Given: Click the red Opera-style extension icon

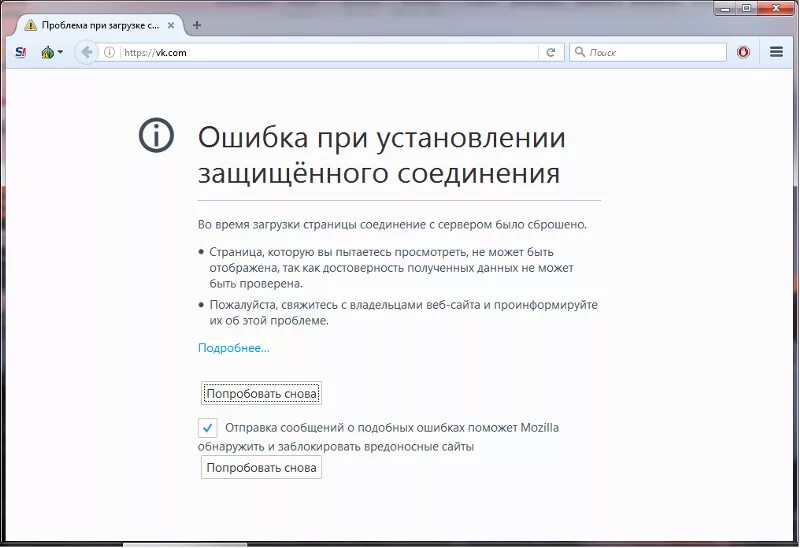Looking at the screenshot, I should coord(743,52).
